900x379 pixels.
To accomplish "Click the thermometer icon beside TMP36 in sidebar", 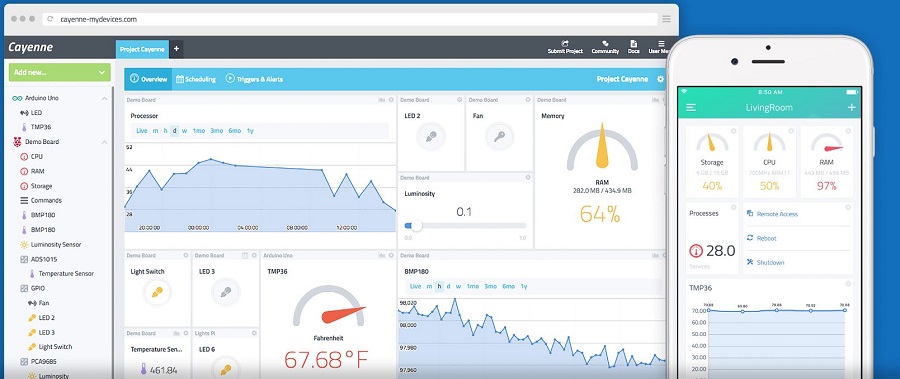I will [x=24, y=127].
